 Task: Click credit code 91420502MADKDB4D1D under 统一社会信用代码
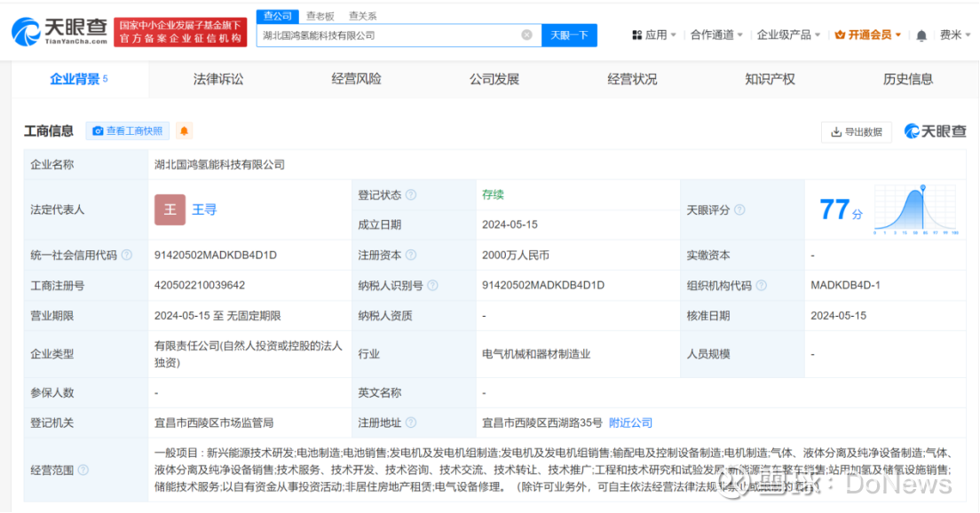[216, 255]
